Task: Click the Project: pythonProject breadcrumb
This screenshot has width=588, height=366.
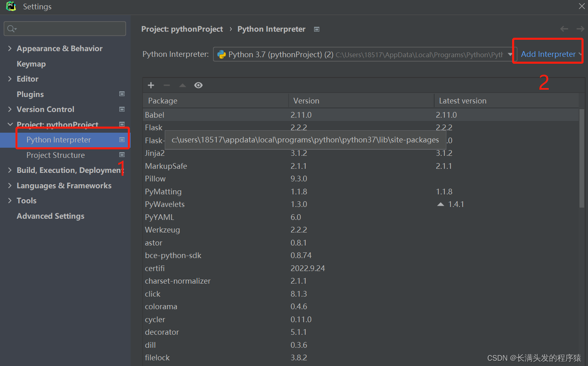Action: 182,29
